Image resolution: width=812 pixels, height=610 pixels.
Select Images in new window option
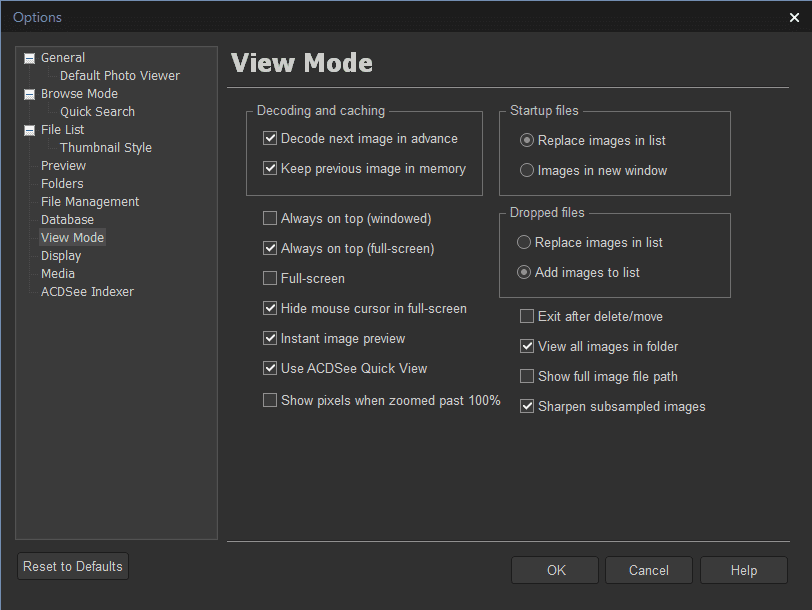[527, 171]
